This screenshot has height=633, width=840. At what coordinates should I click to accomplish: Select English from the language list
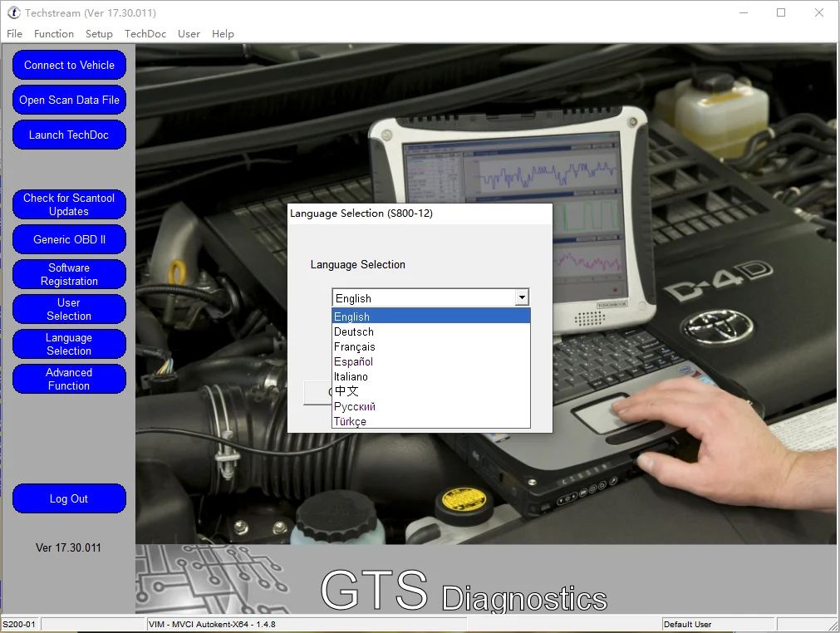pyautogui.click(x=430, y=316)
